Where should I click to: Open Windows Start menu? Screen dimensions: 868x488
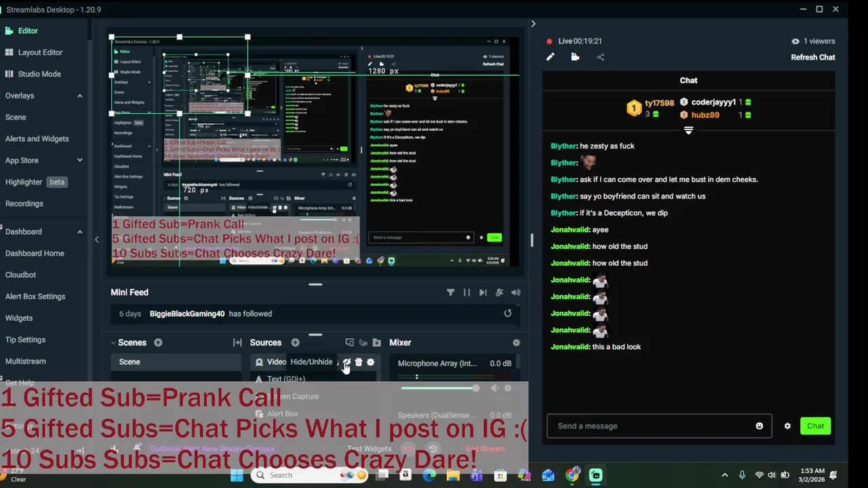click(x=236, y=475)
